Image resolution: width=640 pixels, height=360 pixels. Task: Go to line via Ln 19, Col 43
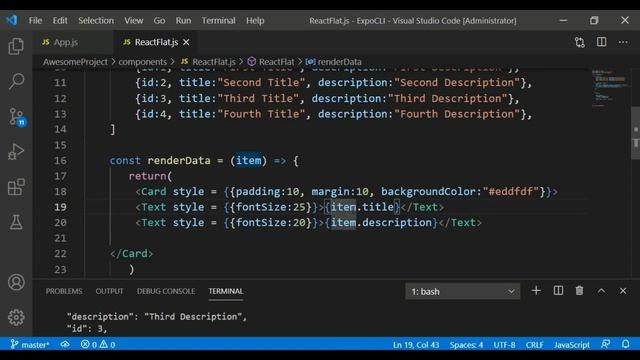[x=416, y=344]
